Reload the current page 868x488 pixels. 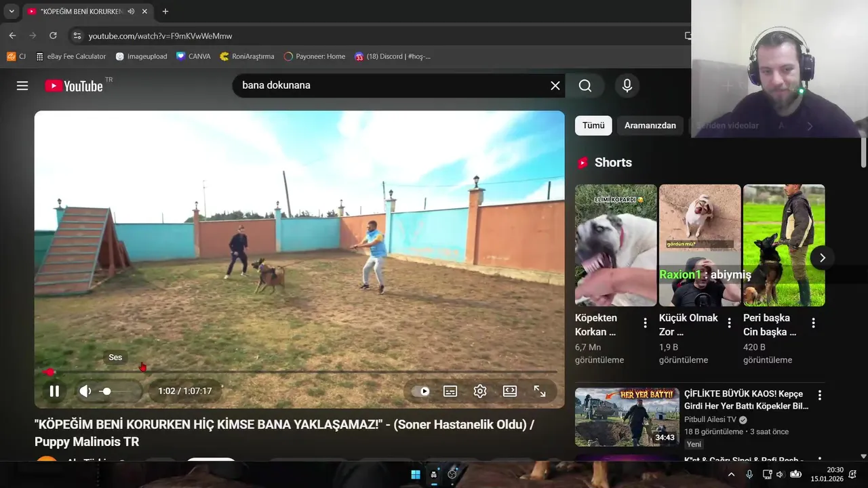pos(53,35)
